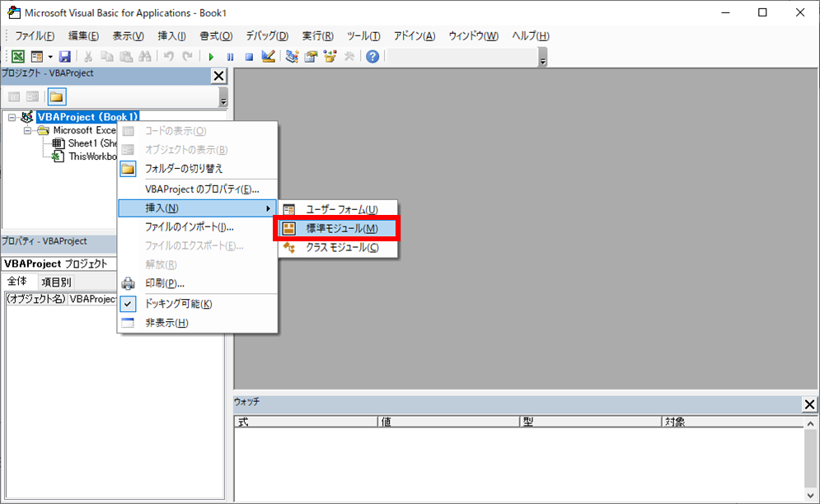Click the 型 column header in watch window

(x=590, y=422)
